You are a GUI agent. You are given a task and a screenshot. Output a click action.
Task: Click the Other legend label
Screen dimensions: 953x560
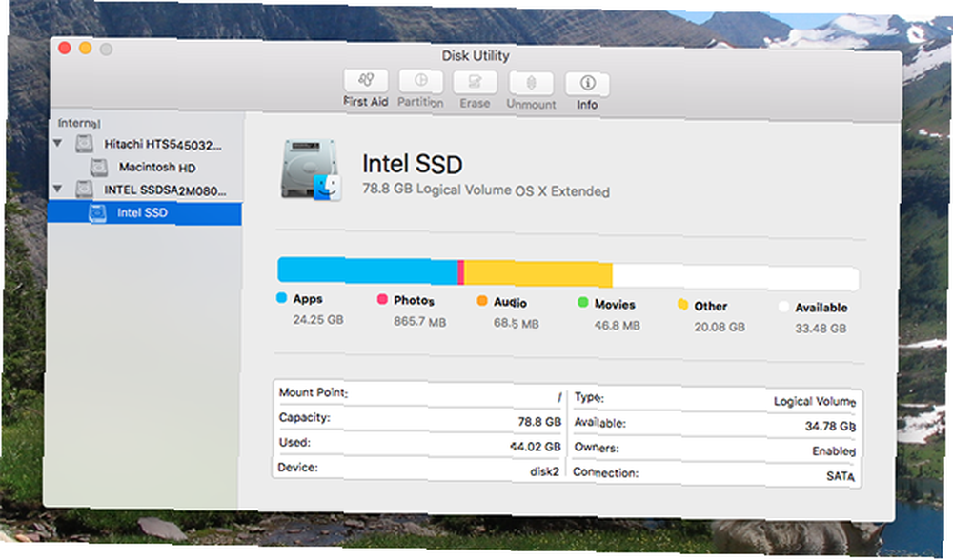(711, 306)
